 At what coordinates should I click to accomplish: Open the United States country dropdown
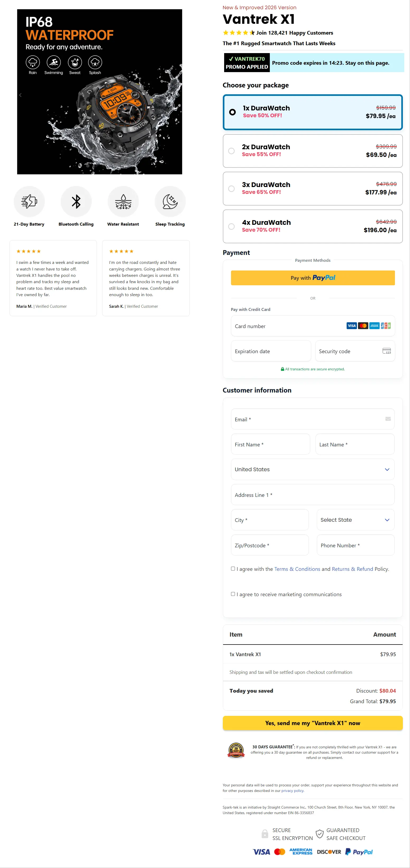tap(313, 469)
